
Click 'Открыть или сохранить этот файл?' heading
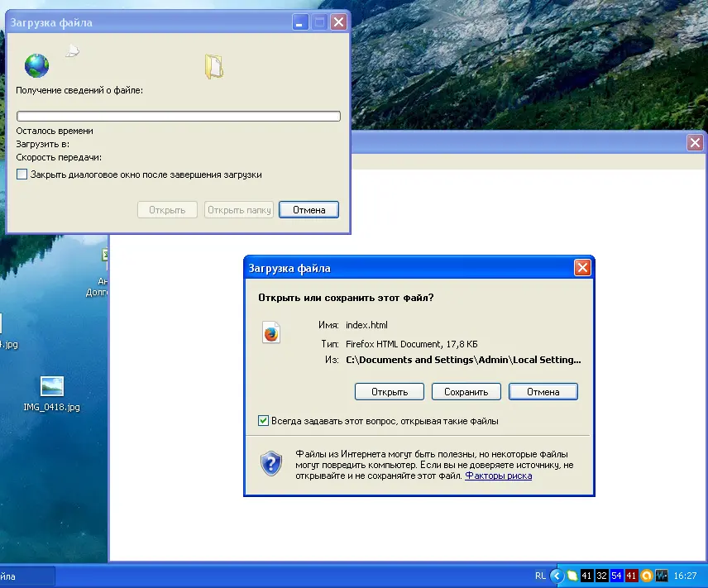(x=346, y=298)
